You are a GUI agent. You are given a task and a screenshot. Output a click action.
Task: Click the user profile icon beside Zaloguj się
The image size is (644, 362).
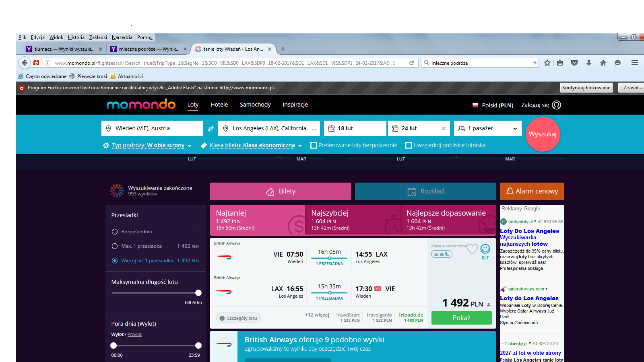pyautogui.click(x=557, y=105)
